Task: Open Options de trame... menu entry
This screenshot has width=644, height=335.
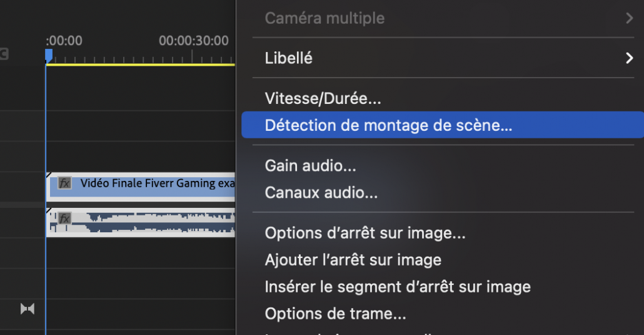Action: [335, 314]
